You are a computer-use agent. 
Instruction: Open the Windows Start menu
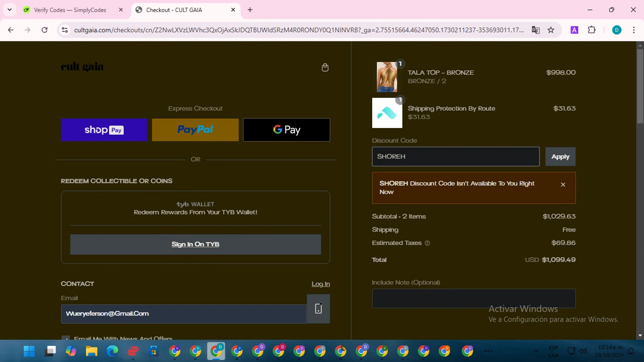pyautogui.click(x=29, y=351)
